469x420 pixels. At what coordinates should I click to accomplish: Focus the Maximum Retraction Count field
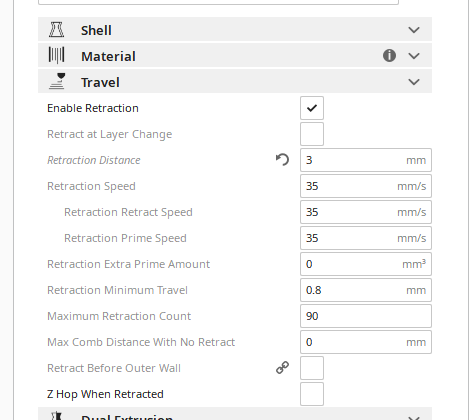[366, 316]
